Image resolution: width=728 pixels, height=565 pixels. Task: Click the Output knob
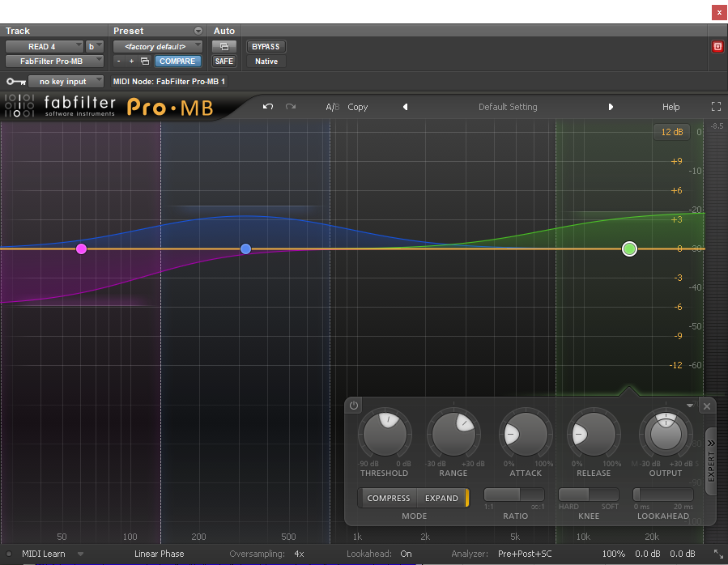(x=666, y=434)
